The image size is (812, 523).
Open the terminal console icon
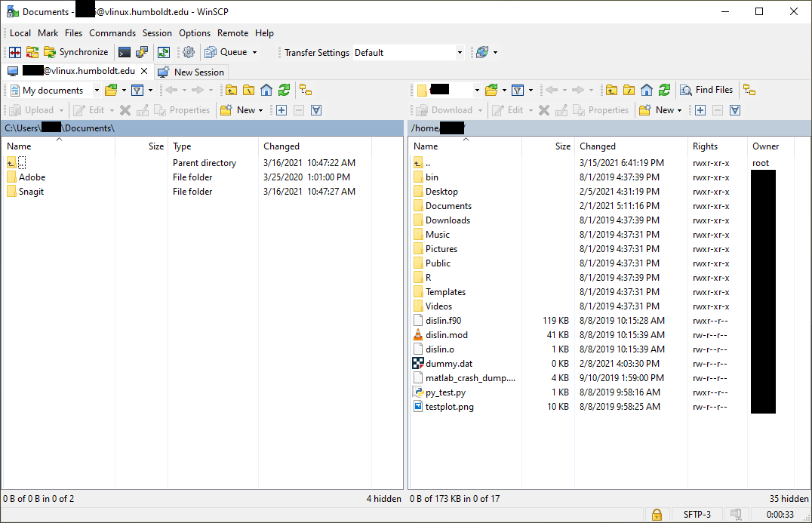point(125,52)
